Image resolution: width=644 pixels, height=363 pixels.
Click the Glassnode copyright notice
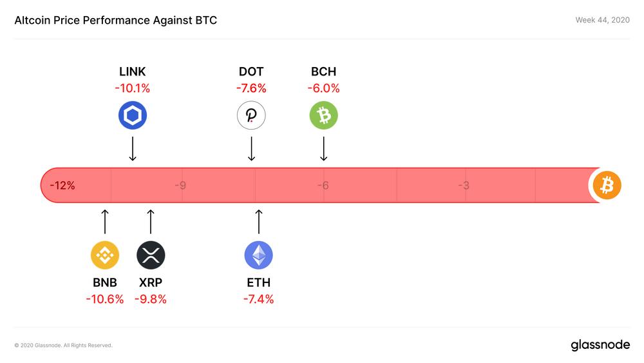[63, 346]
